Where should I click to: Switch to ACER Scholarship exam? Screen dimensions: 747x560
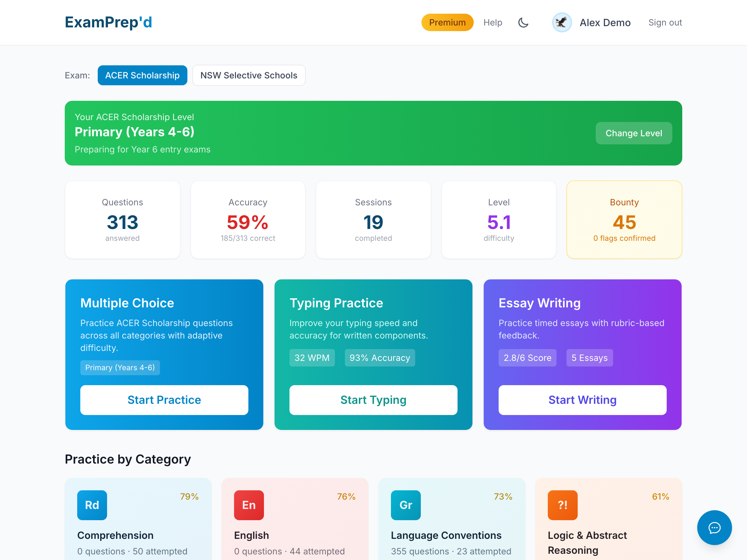click(142, 75)
